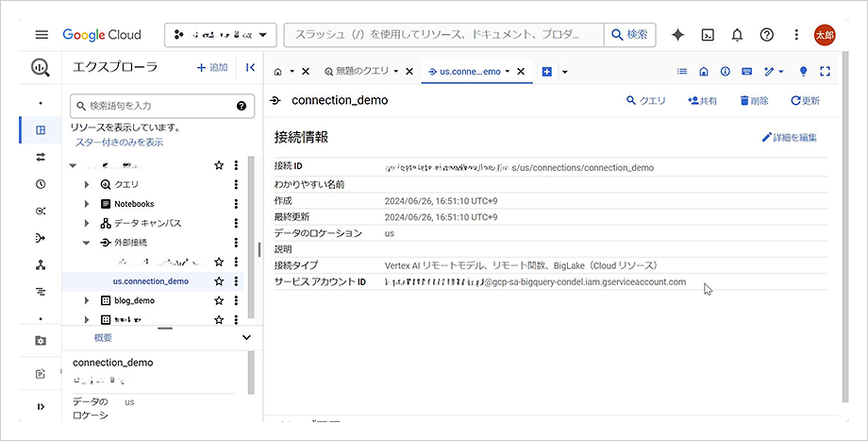This screenshot has width=868, height=441.
Task: Open the hierarchy tree icon in sidebar
Action: click(x=41, y=265)
